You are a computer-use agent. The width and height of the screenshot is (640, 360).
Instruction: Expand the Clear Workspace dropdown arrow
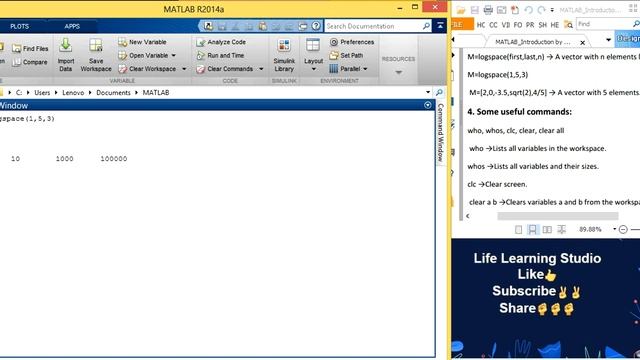point(184,69)
